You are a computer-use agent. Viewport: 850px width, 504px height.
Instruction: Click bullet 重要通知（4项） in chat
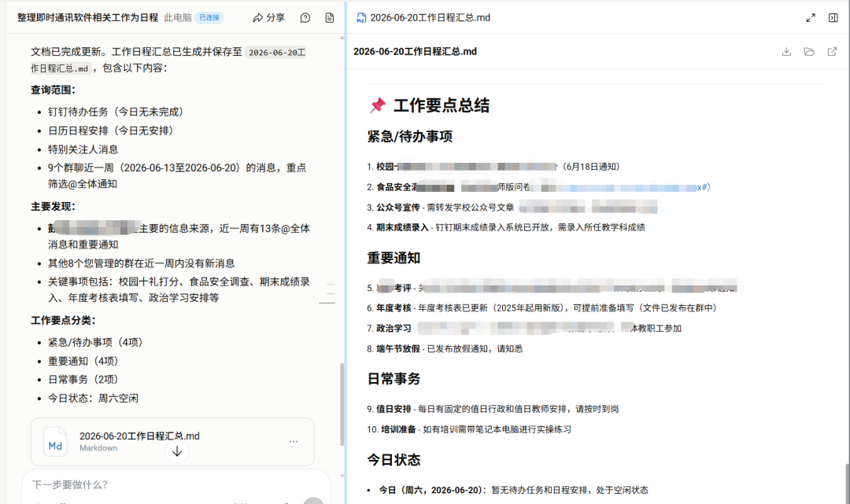(84, 361)
